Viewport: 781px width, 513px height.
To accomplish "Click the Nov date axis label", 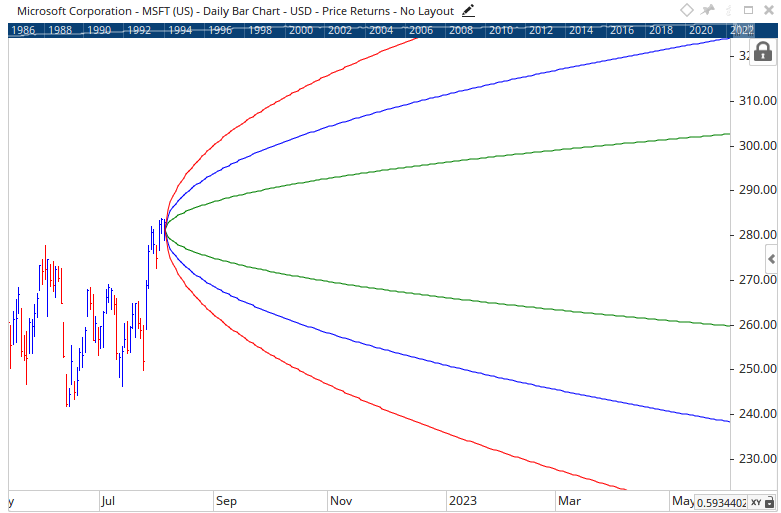I will tap(341, 501).
